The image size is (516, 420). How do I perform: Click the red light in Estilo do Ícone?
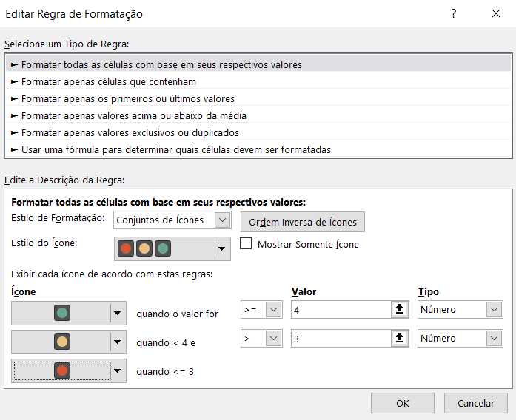pyautogui.click(x=126, y=248)
